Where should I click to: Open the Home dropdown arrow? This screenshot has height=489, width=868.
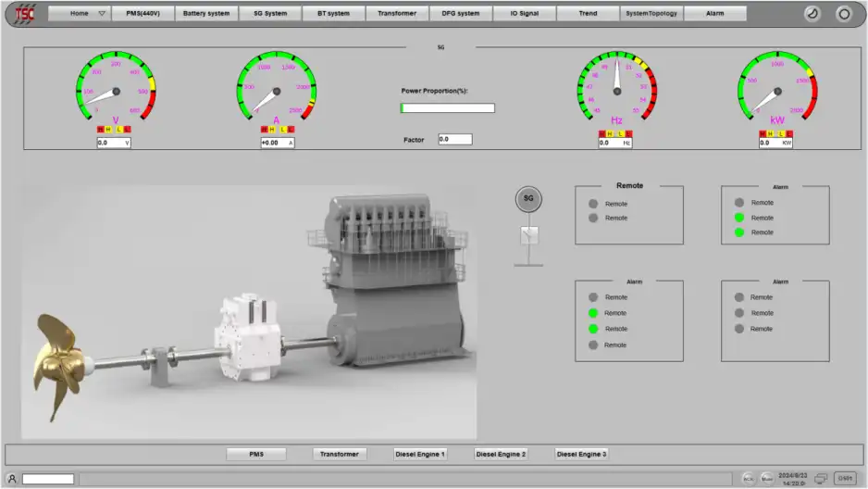(102, 14)
